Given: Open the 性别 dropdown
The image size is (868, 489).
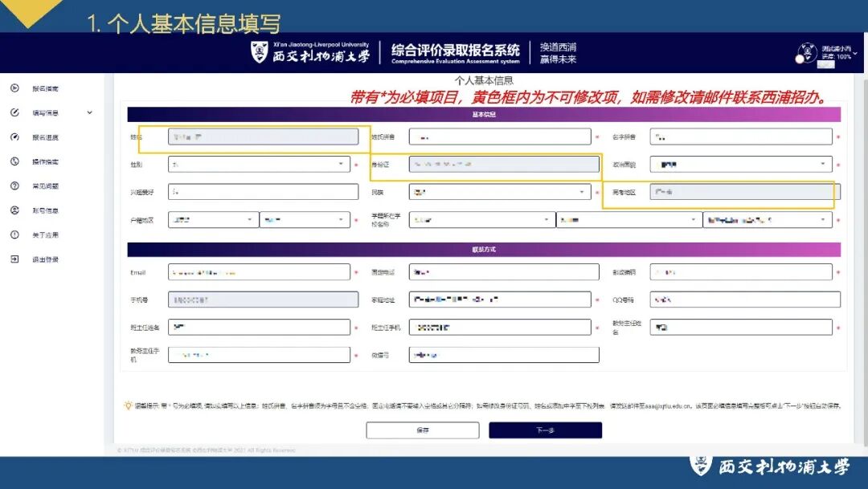Looking at the screenshot, I should 342,164.
